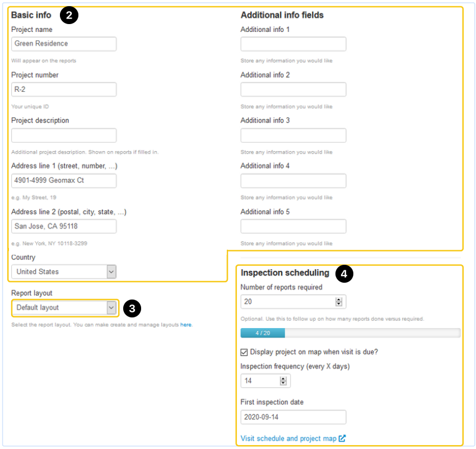Click the empty Project description field
Screen dimensions: 476x449
64,135
